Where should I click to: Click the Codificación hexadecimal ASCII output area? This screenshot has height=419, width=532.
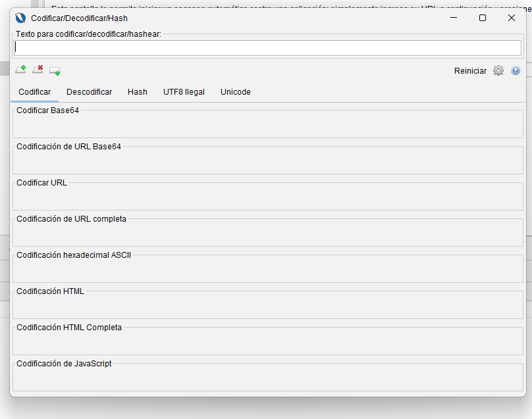point(267,271)
